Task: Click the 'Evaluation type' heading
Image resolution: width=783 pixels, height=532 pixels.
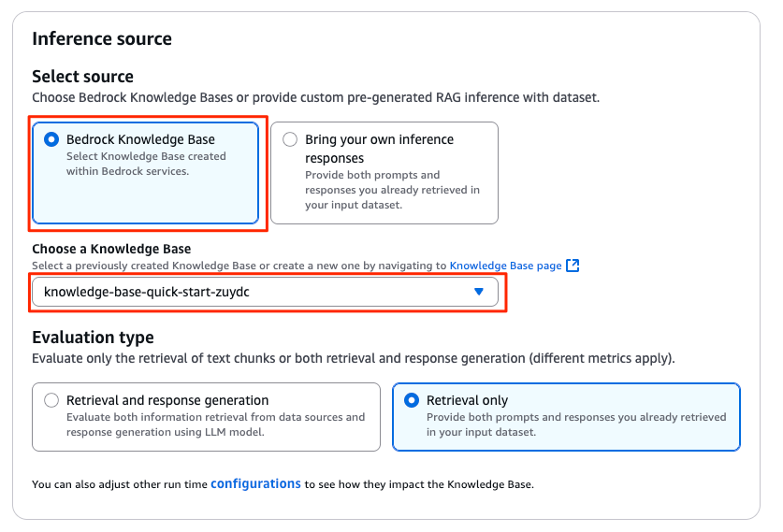Action: (x=93, y=338)
